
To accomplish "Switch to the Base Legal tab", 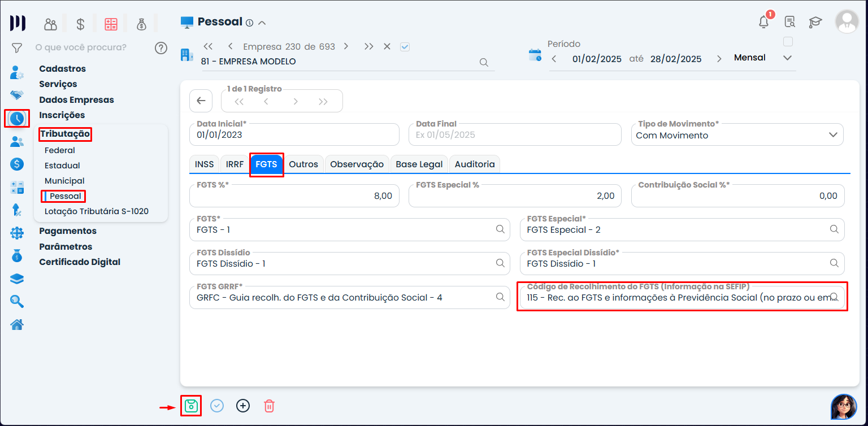I will click(x=419, y=164).
